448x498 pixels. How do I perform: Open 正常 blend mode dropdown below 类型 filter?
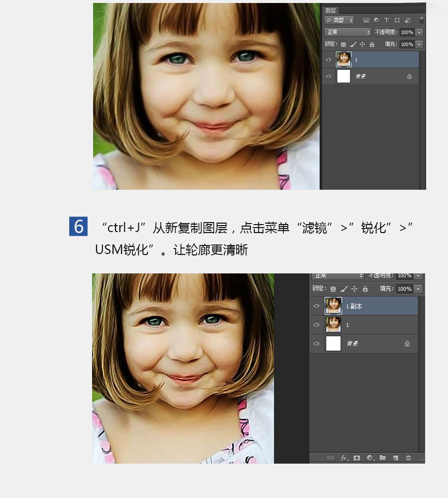pyautogui.click(x=347, y=32)
